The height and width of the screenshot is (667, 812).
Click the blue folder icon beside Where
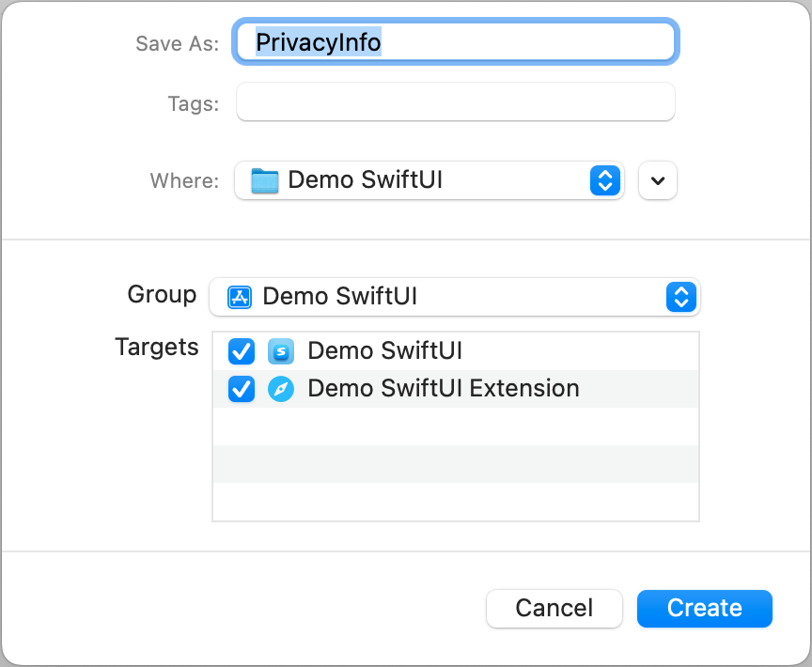[266, 180]
